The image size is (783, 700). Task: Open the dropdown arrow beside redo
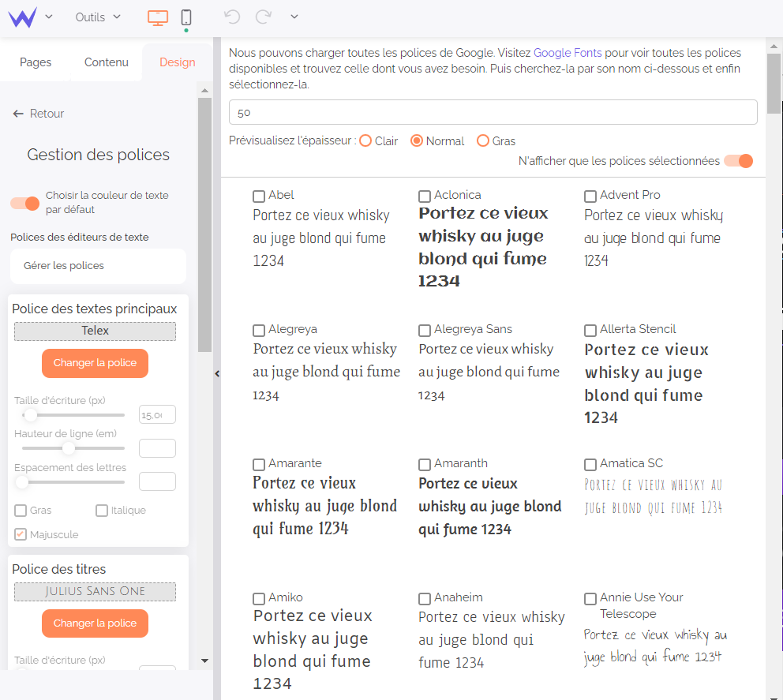[293, 17]
